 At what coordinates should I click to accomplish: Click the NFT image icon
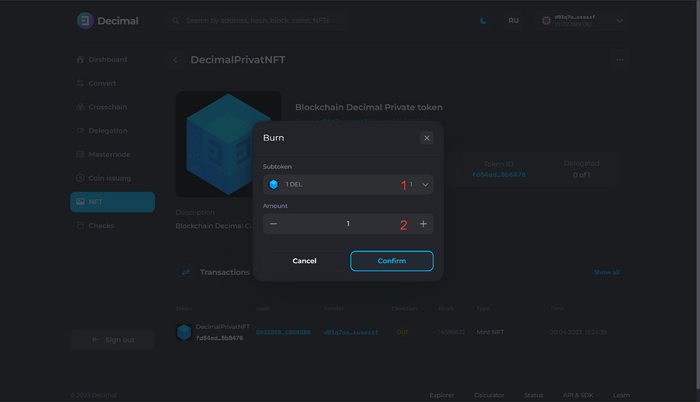tap(80, 202)
